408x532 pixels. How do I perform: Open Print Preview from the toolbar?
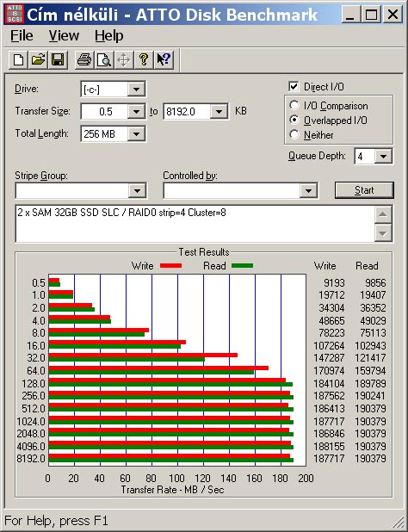pyautogui.click(x=104, y=60)
